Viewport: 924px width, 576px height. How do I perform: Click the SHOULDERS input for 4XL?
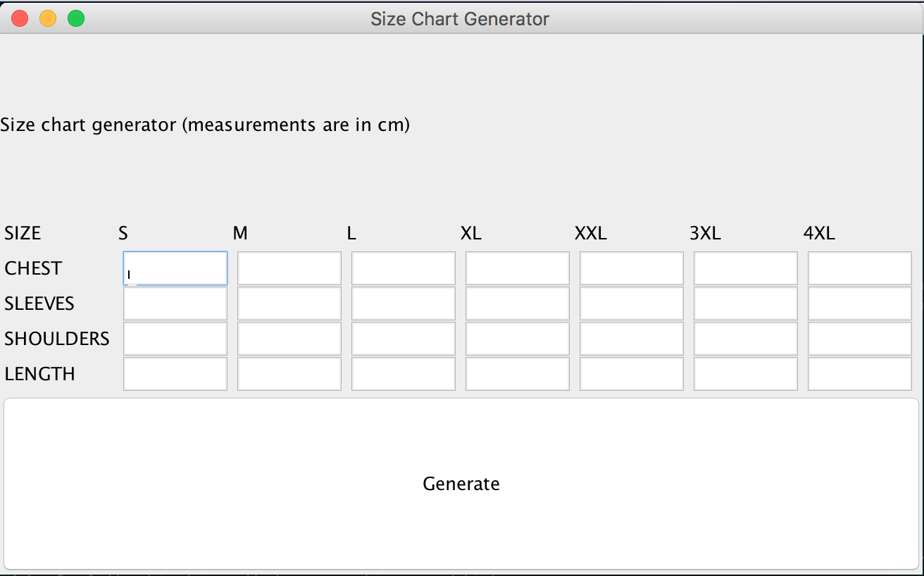point(860,339)
